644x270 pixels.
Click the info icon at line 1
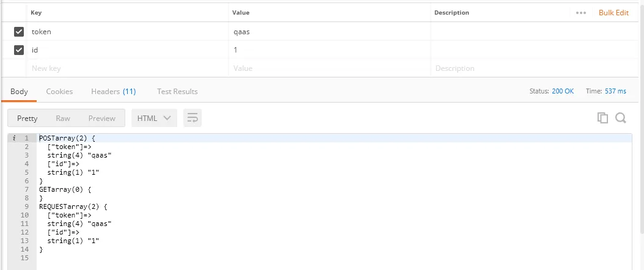click(x=14, y=139)
